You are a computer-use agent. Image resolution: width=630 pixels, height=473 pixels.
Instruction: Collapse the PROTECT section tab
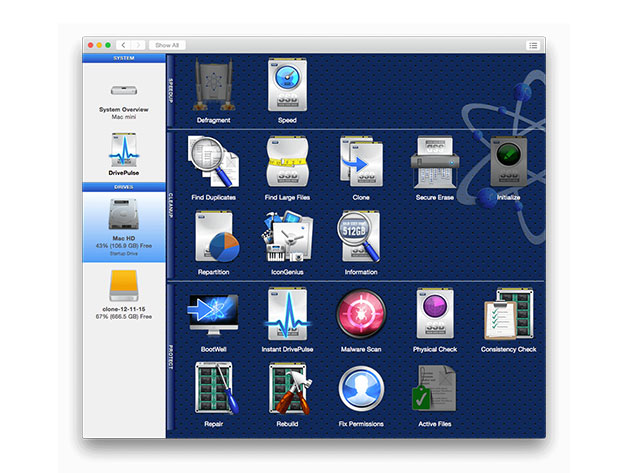[x=170, y=357]
